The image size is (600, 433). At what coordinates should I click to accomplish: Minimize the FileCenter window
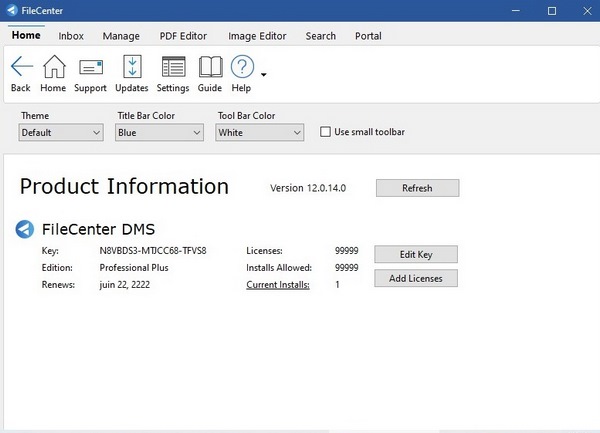[516, 11]
